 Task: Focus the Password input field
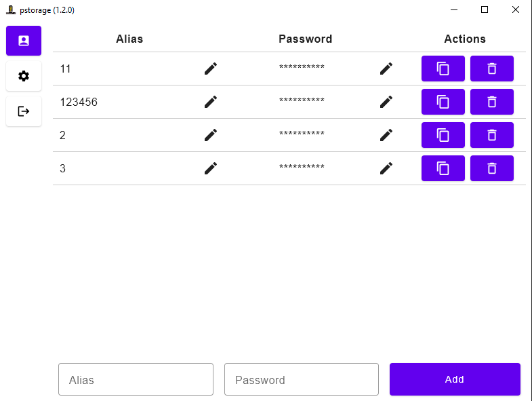(302, 379)
